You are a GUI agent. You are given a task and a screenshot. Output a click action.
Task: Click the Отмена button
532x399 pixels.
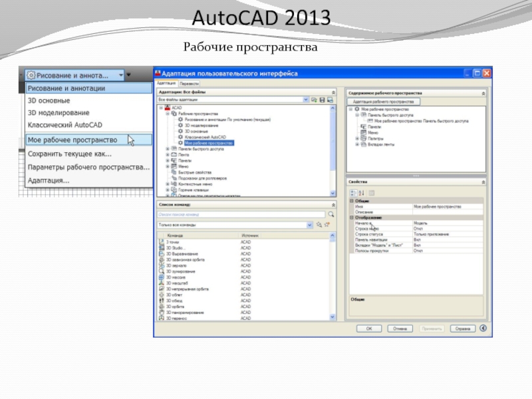(399, 329)
